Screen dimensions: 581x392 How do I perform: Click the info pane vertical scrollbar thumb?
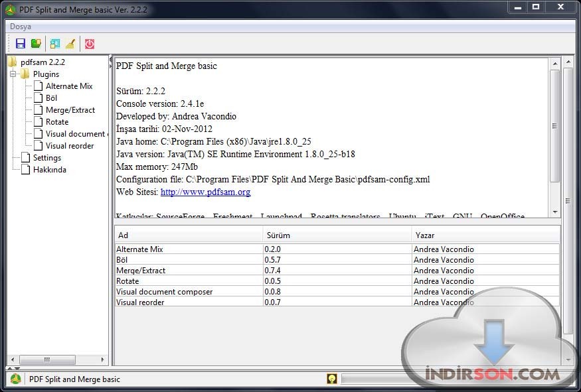[x=554, y=126]
